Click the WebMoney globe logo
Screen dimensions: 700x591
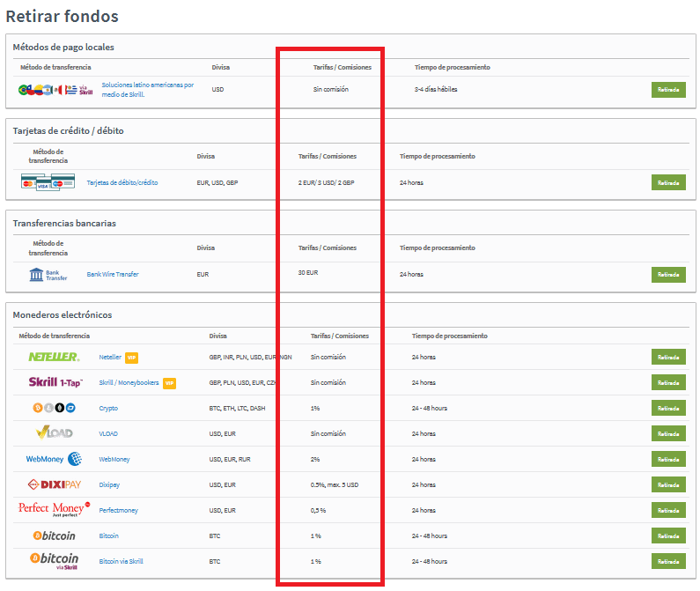coord(54,459)
